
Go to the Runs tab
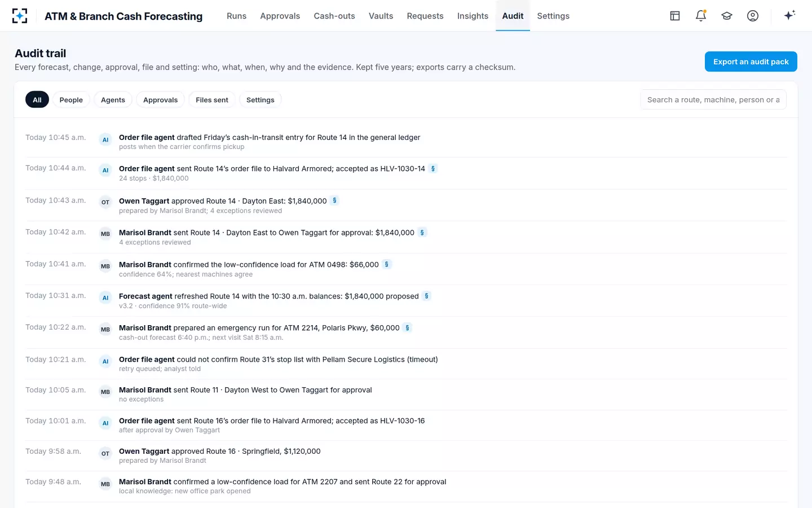pos(236,16)
